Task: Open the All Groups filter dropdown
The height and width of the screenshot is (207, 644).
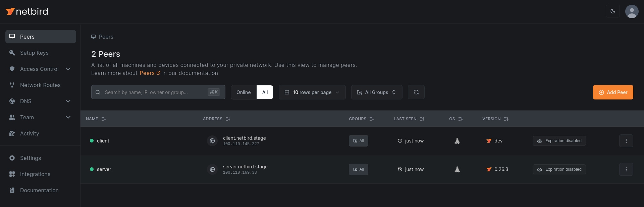Action: [376, 92]
